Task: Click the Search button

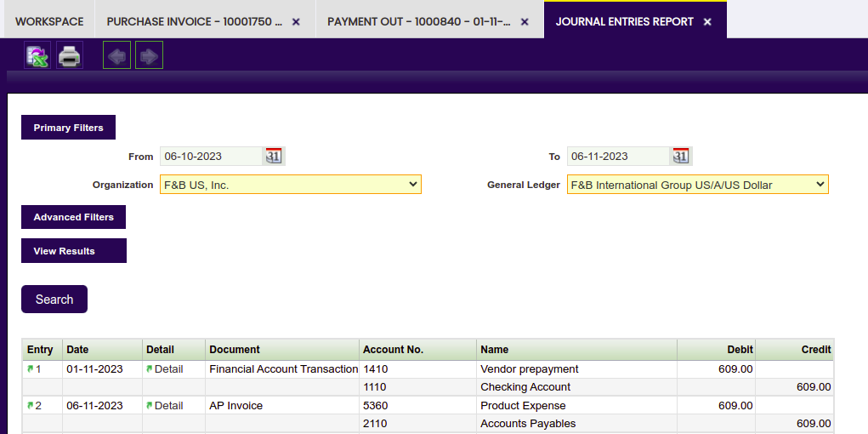Action: coord(54,300)
